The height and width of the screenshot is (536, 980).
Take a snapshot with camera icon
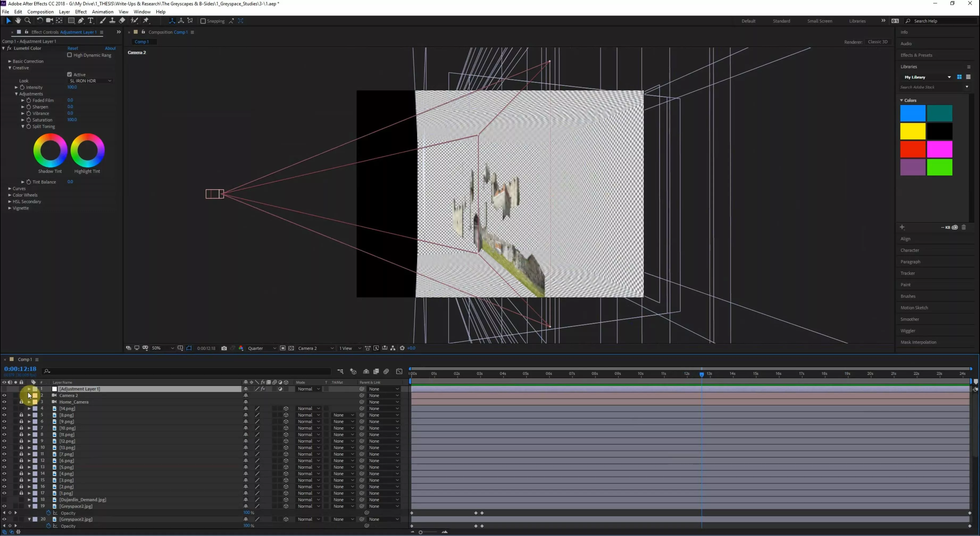224,348
